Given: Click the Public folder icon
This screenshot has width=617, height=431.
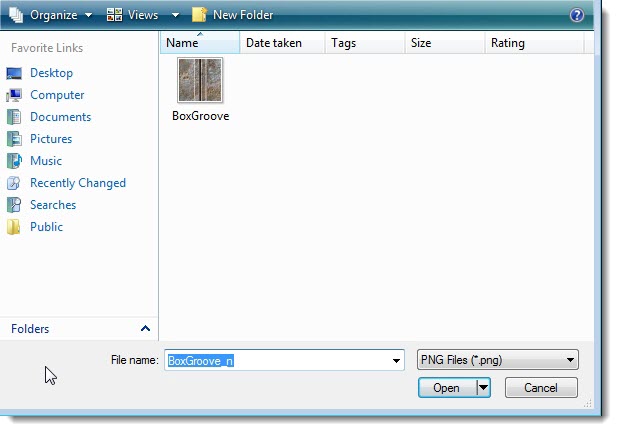Looking at the screenshot, I should pyautogui.click(x=14, y=227).
